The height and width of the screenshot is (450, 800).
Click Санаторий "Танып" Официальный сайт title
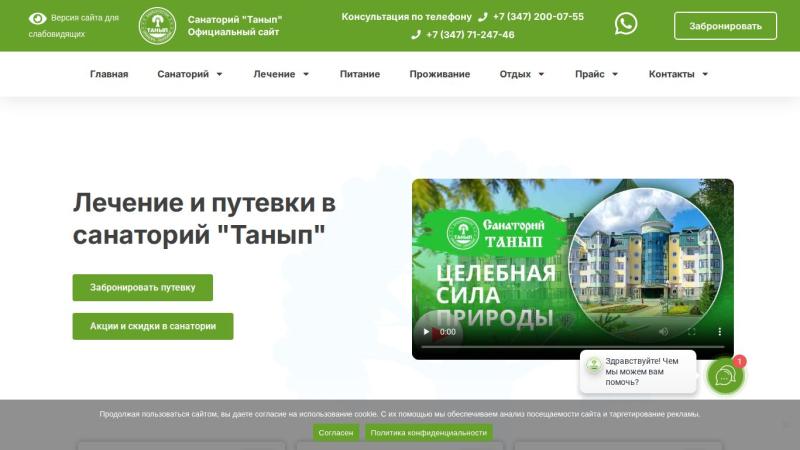235,26
